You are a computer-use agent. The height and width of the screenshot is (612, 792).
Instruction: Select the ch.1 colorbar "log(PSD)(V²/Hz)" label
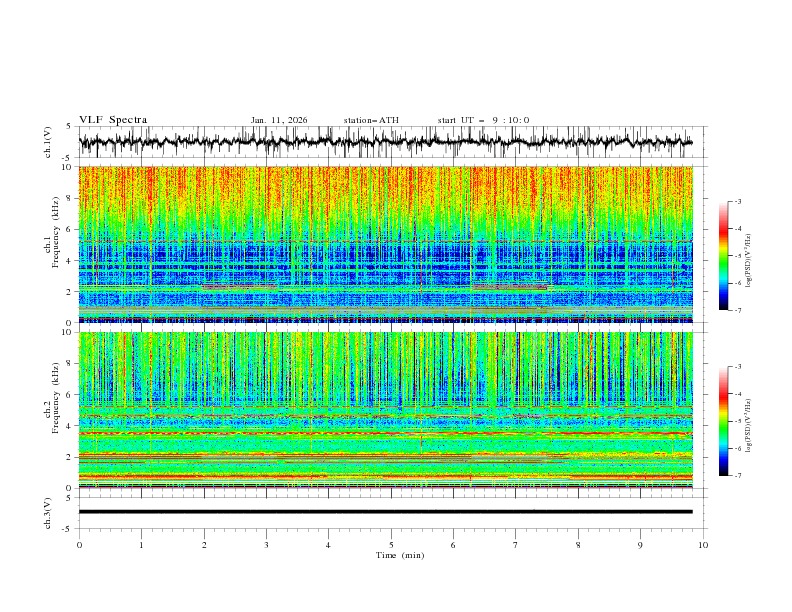(x=749, y=261)
